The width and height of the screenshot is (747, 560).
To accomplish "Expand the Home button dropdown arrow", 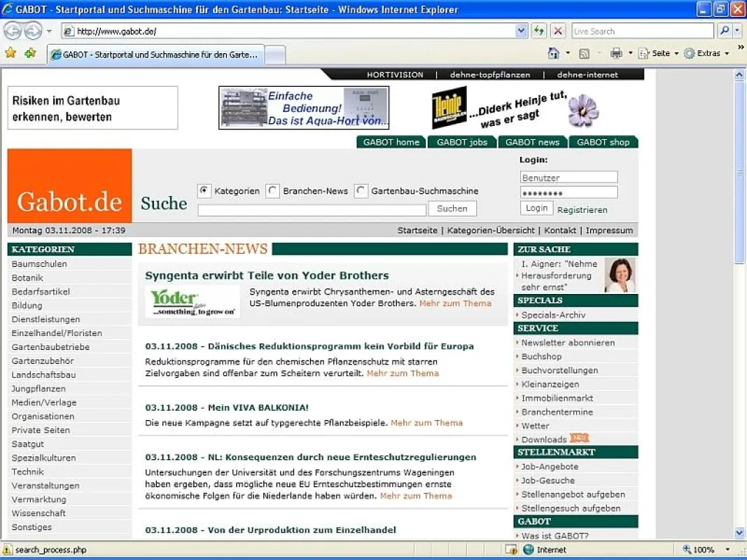I will 567,53.
